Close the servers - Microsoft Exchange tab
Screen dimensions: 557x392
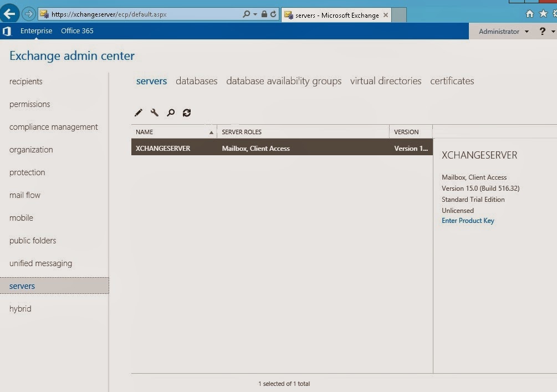pyautogui.click(x=385, y=16)
